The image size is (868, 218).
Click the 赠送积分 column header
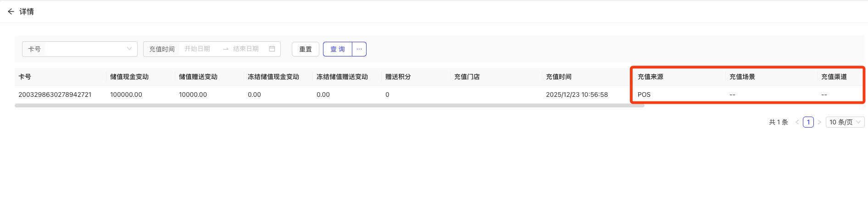398,77
